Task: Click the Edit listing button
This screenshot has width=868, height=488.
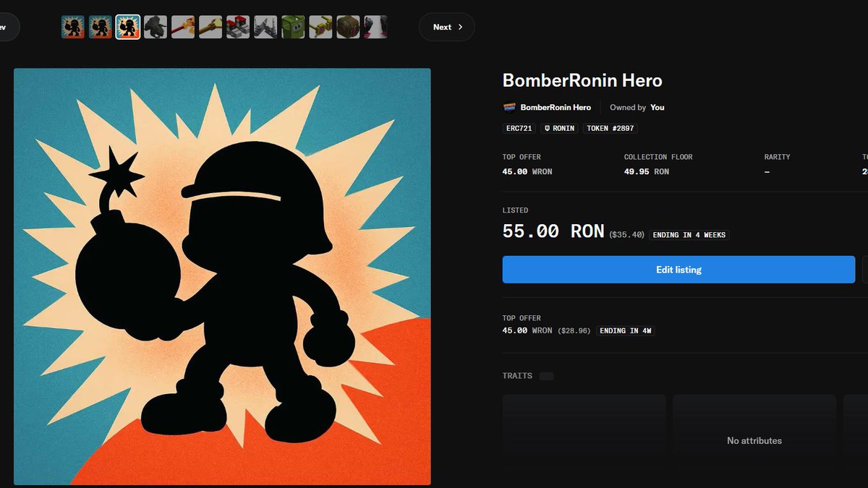Action: [678, 270]
